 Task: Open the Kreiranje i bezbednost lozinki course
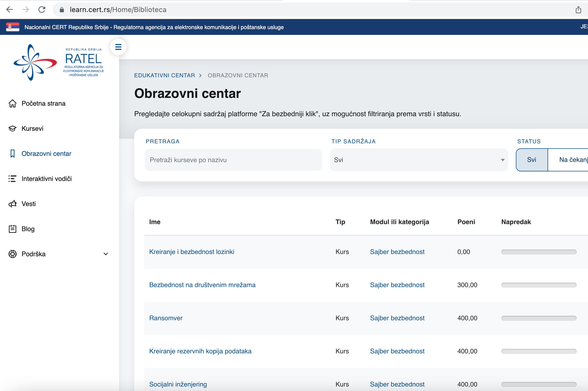click(x=192, y=252)
